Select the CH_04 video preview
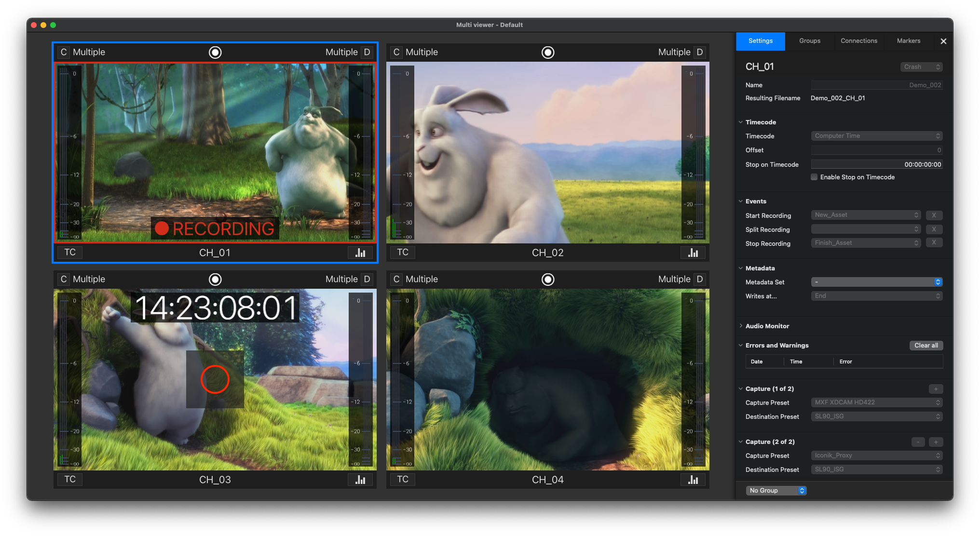Viewport: 980px width, 536px height. point(548,379)
